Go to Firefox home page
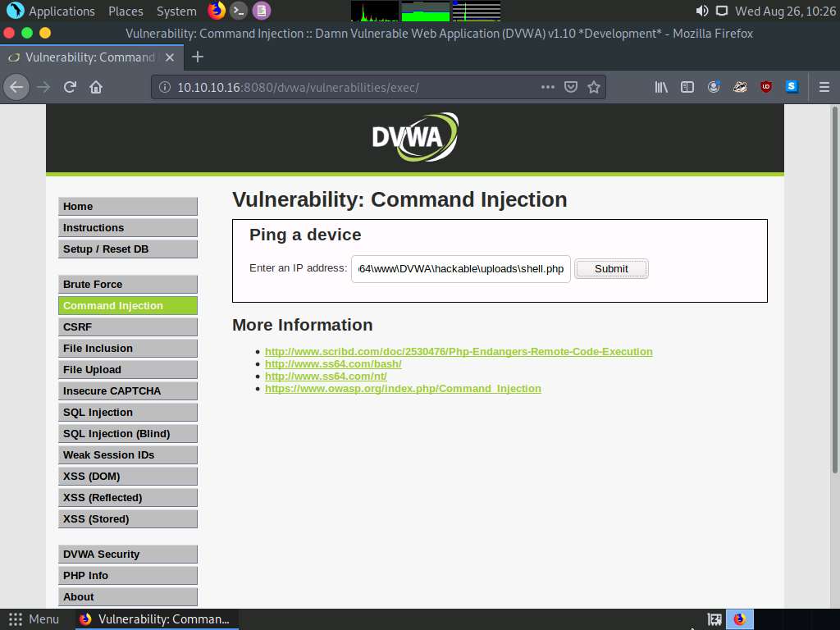Image resolution: width=840 pixels, height=630 pixels. pyautogui.click(x=96, y=87)
